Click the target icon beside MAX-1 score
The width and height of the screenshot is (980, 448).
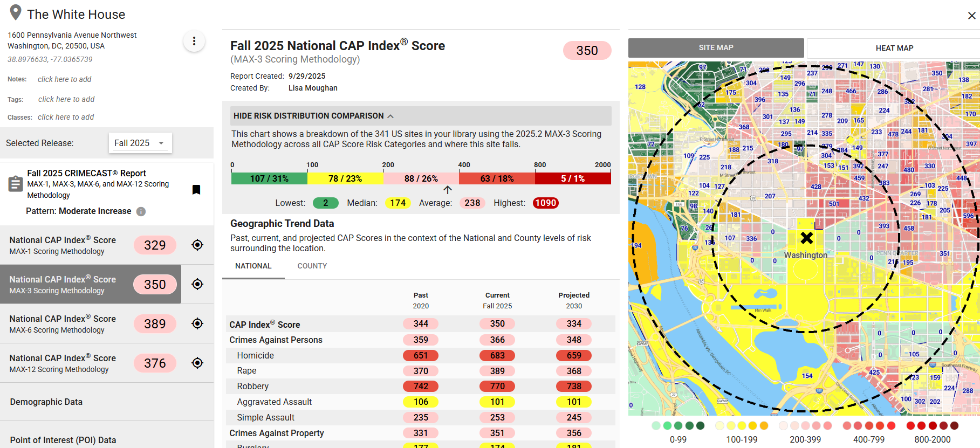click(197, 245)
